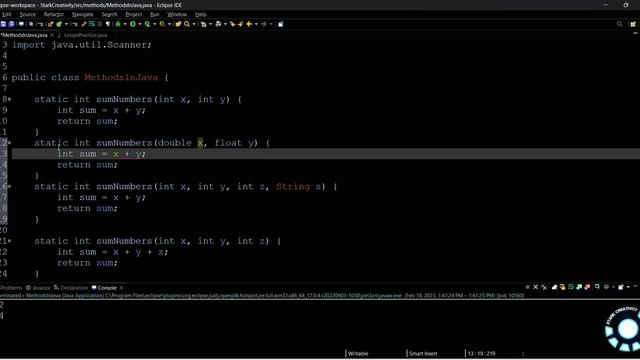Screen dimensions: 640x360
Task: Toggle console Scroll Lock icon
Action: click(x=562, y=287)
